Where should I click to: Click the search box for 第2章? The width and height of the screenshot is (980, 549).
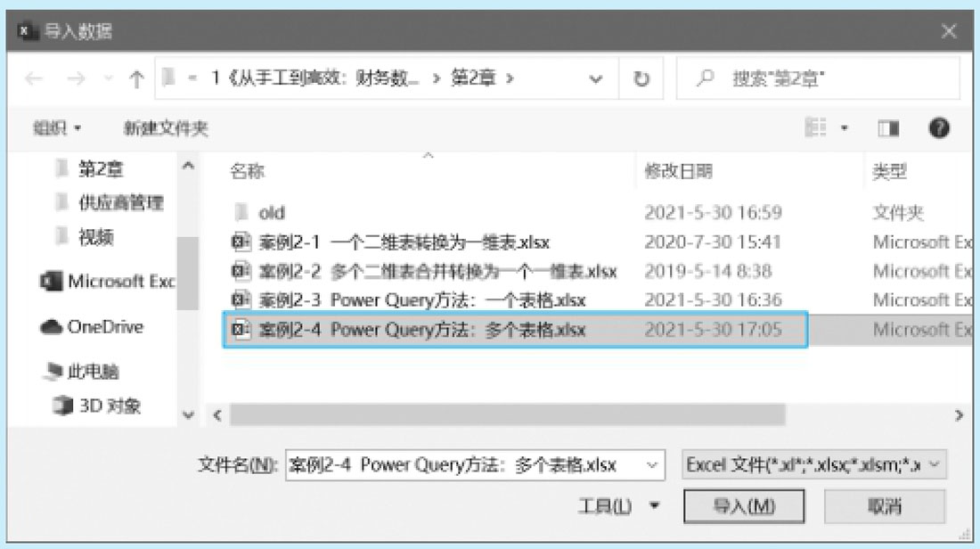[x=818, y=78]
